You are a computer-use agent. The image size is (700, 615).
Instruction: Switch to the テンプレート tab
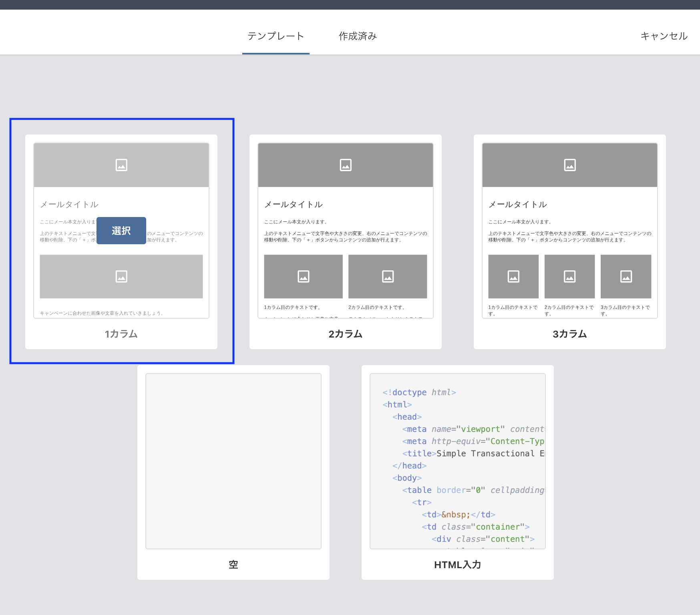pyautogui.click(x=276, y=36)
